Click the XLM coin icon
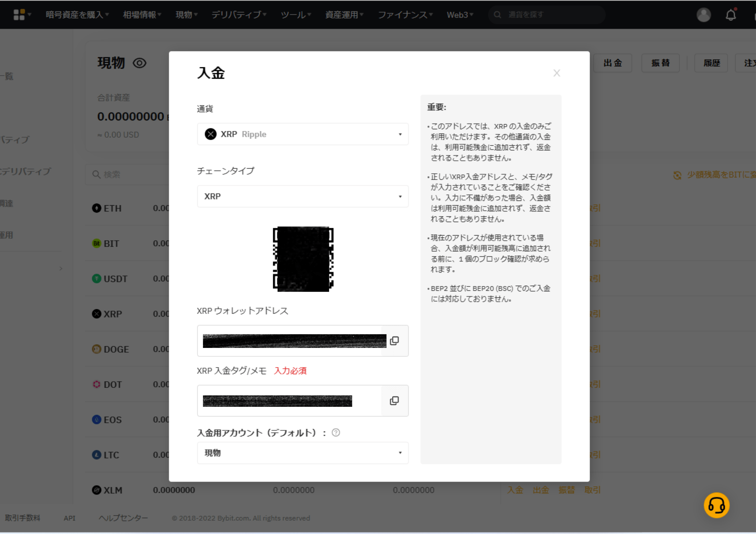 [97, 490]
